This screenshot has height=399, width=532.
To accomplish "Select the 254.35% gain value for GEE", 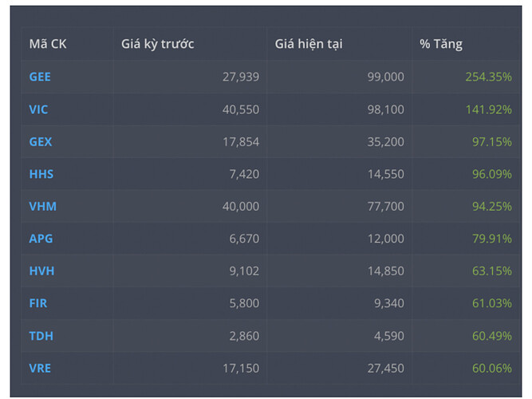I will click(488, 77).
